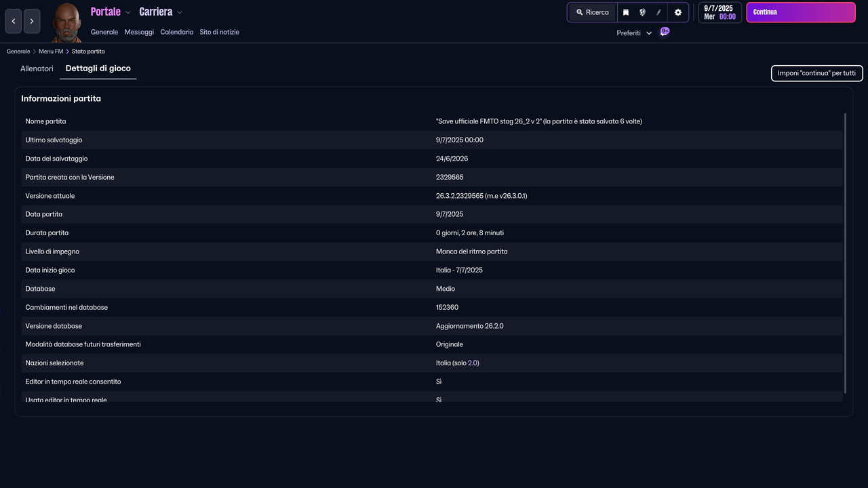Open the 9+ notifications bubble

(x=665, y=32)
